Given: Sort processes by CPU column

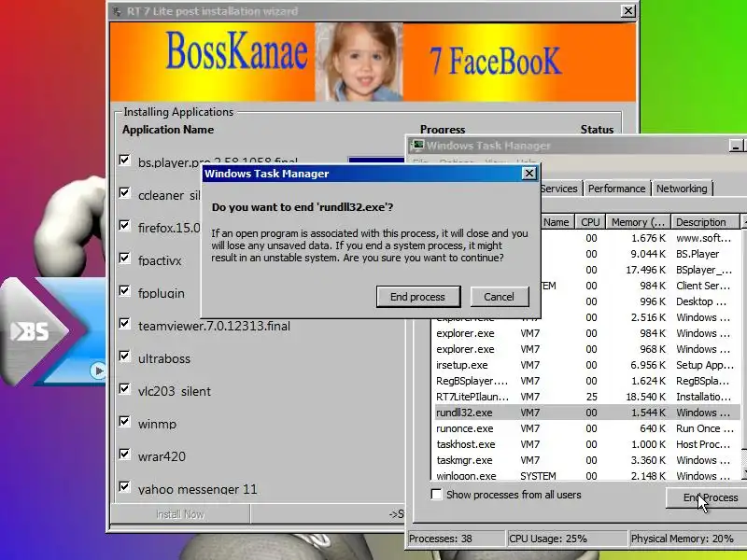Looking at the screenshot, I should (590, 222).
